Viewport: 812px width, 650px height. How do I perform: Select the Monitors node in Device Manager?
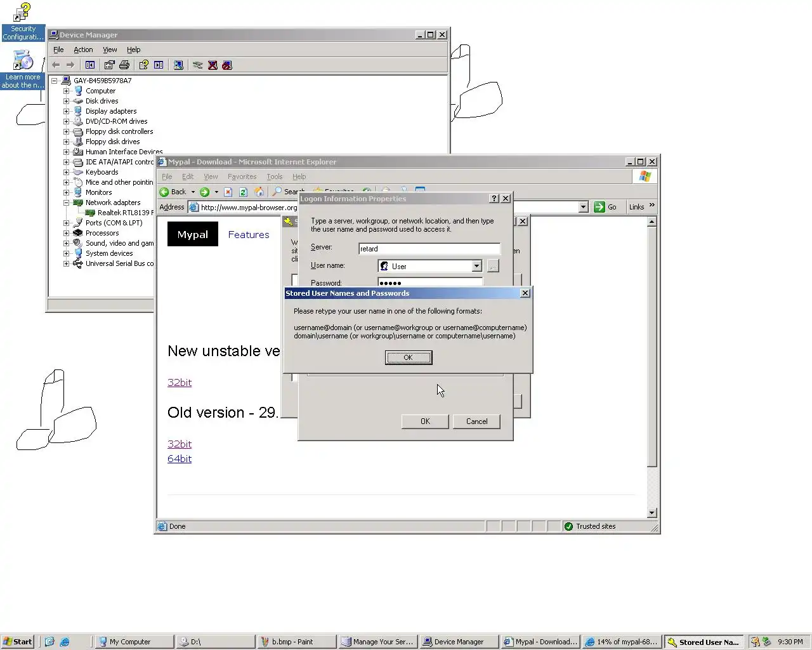[x=98, y=192]
